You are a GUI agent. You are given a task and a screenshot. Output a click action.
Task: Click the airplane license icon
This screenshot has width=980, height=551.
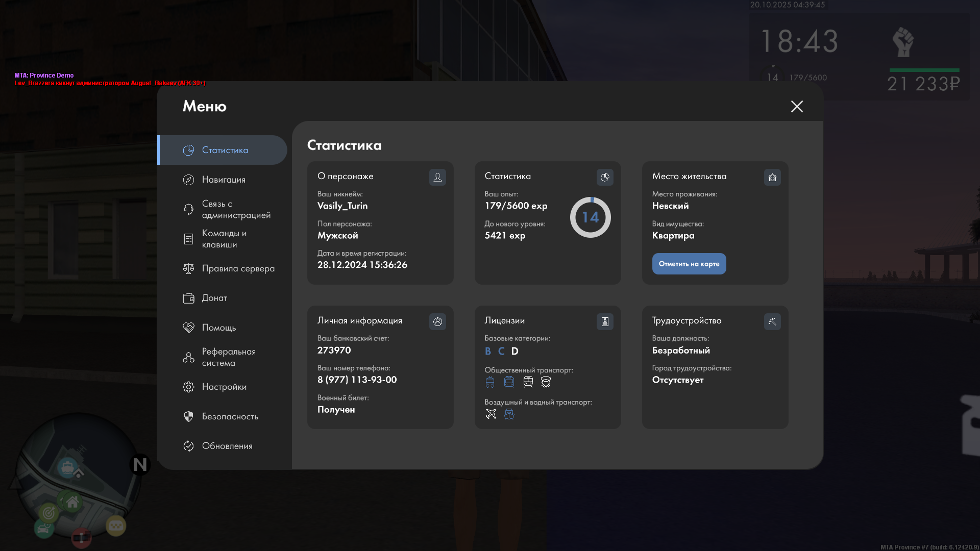[x=491, y=414]
